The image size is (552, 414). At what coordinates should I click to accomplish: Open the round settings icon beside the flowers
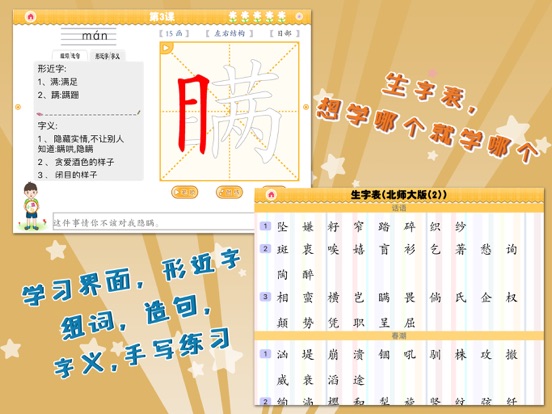tap(299, 17)
